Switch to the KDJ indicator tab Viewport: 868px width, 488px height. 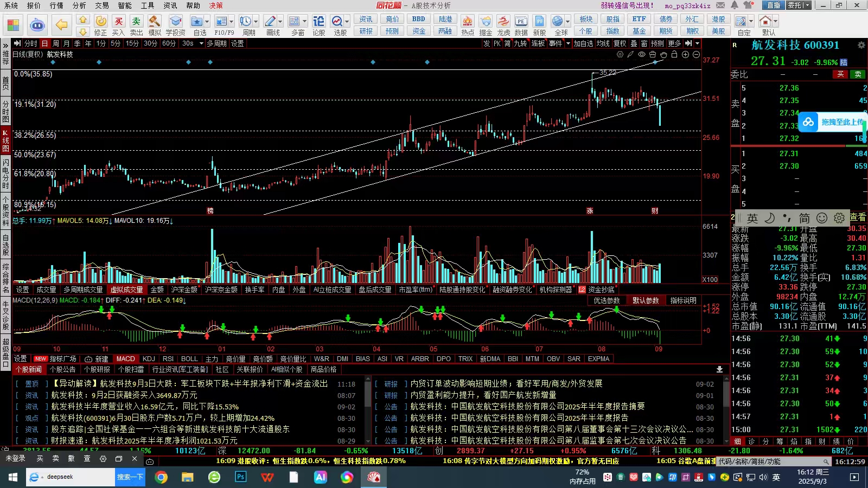coord(149,359)
